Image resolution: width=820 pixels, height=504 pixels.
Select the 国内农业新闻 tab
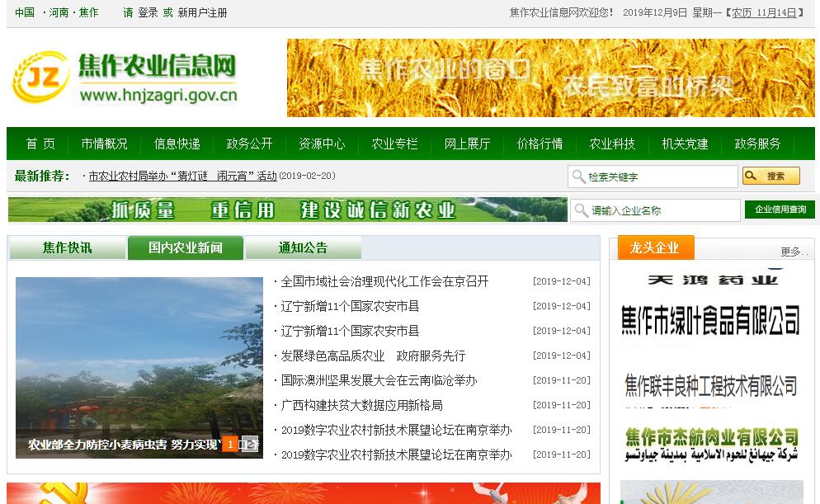point(186,247)
